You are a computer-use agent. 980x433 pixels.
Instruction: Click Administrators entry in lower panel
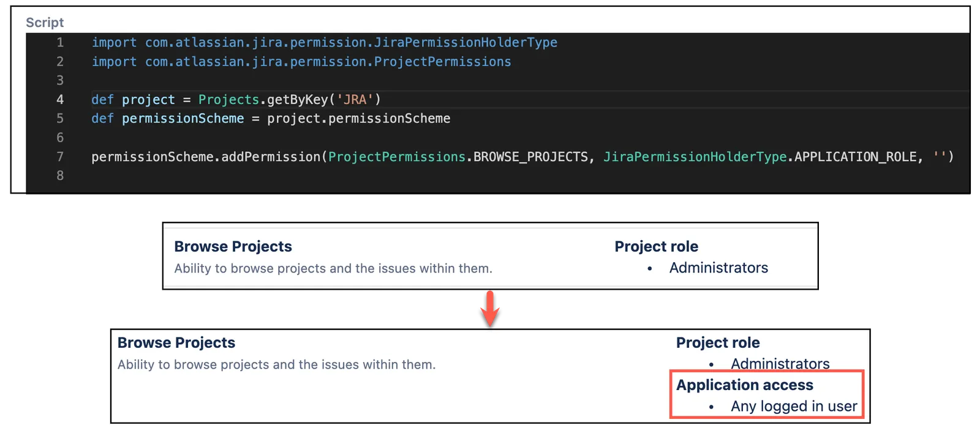click(x=780, y=364)
